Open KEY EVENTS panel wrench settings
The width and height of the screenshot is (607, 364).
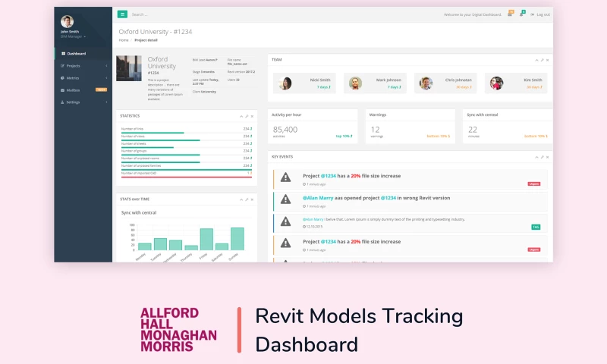[542, 158]
